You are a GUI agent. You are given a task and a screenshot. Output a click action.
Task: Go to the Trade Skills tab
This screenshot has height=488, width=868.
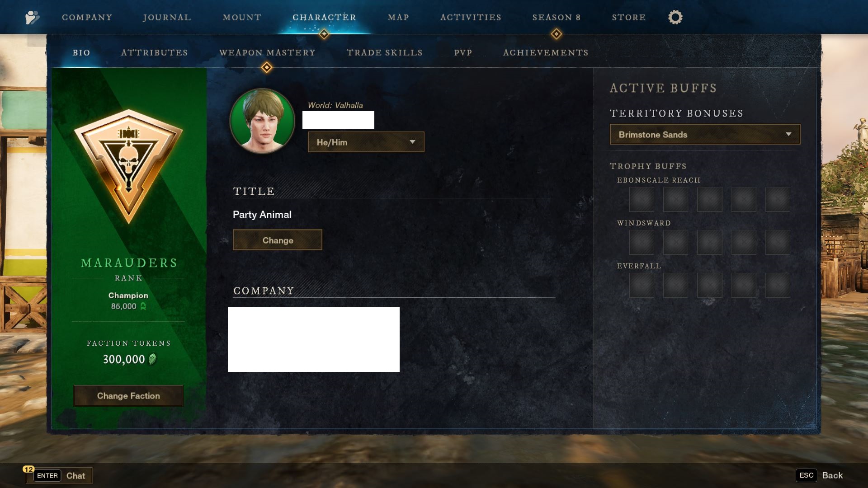point(384,52)
